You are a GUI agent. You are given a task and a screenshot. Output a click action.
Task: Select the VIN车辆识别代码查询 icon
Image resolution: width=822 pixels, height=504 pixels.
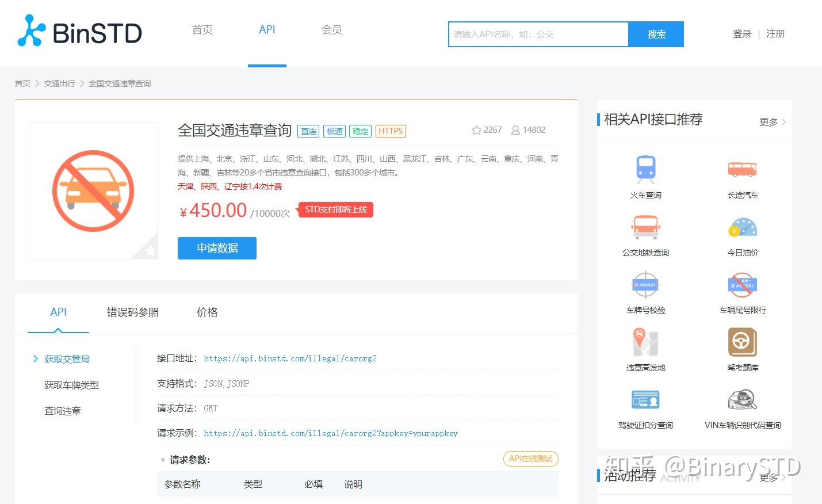(x=742, y=399)
